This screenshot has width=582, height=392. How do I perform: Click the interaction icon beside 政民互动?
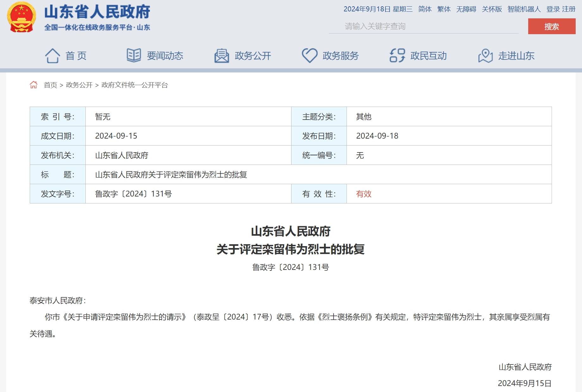(397, 55)
